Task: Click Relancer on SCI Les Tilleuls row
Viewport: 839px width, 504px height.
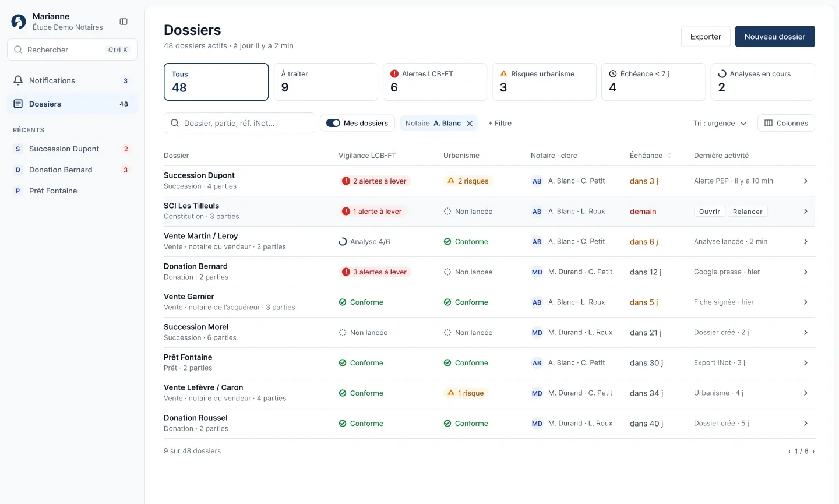Action: point(748,212)
